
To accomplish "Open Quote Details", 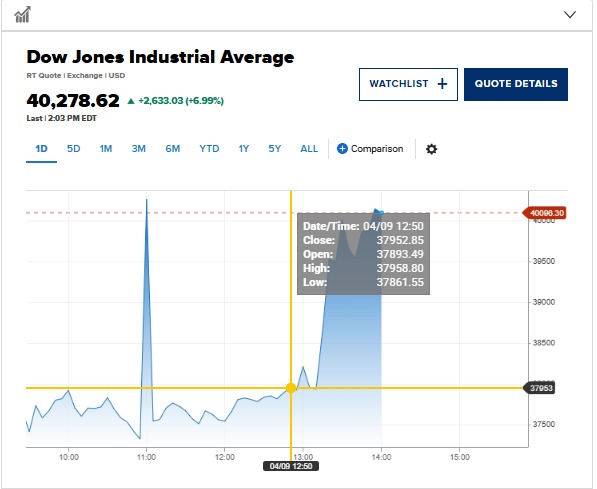I will click(x=516, y=84).
